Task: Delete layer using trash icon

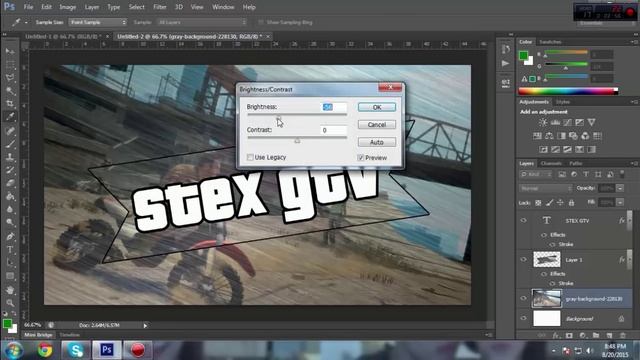Action: [x=622, y=336]
